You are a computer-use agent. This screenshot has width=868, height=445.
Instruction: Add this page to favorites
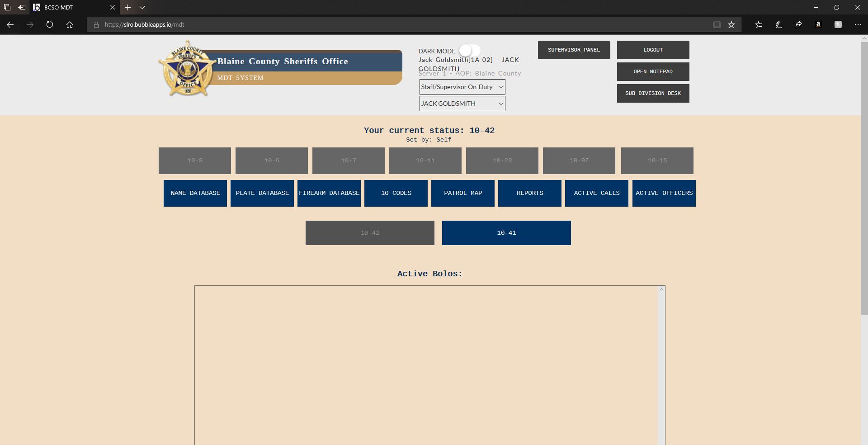click(x=731, y=25)
